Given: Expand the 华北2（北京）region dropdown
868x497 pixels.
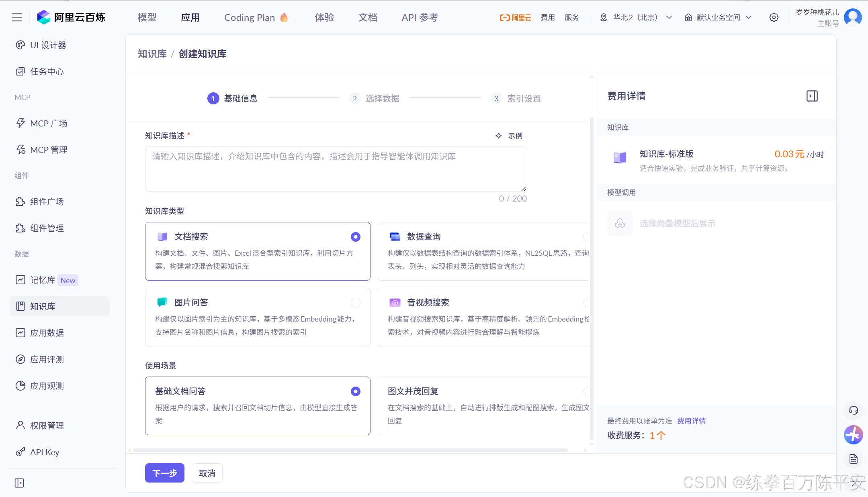Looking at the screenshot, I should click(636, 17).
